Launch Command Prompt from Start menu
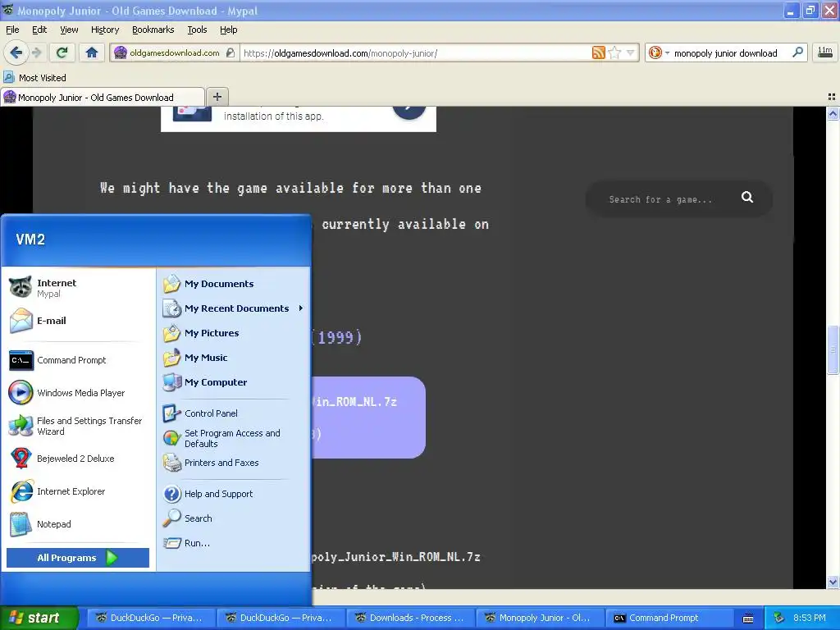 78,360
